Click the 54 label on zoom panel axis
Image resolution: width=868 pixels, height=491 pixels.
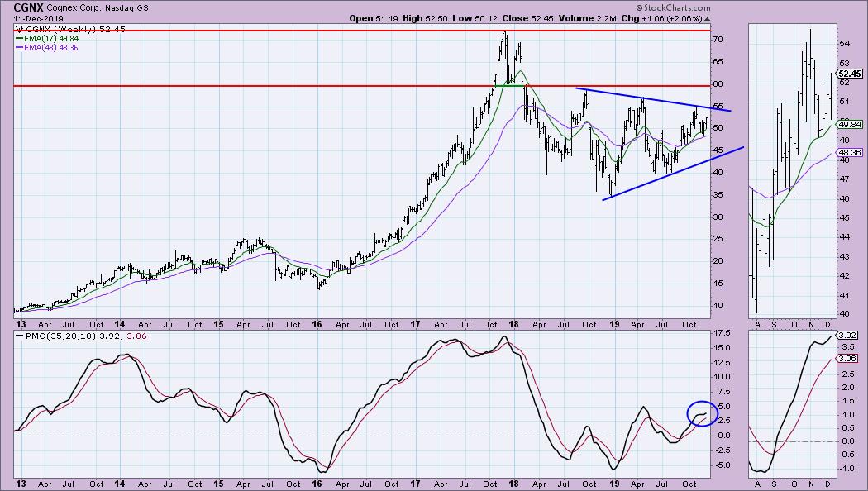(x=844, y=43)
